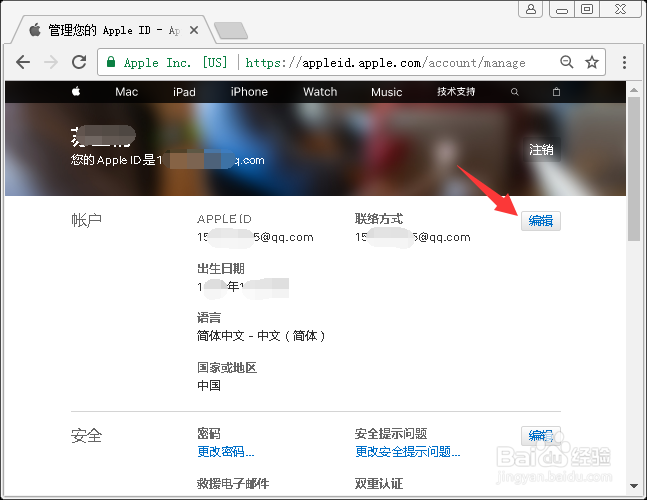
Task: Click the Chrome user profile icon
Action: click(x=531, y=9)
